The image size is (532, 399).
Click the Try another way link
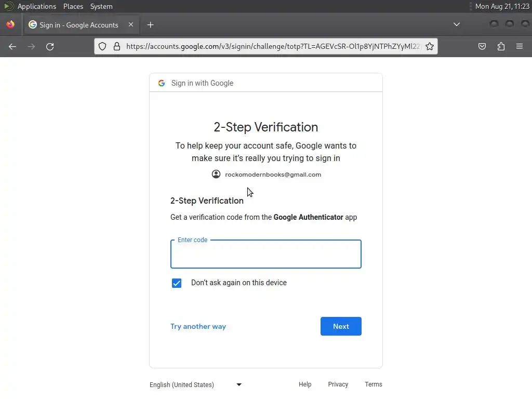pos(198,326)
